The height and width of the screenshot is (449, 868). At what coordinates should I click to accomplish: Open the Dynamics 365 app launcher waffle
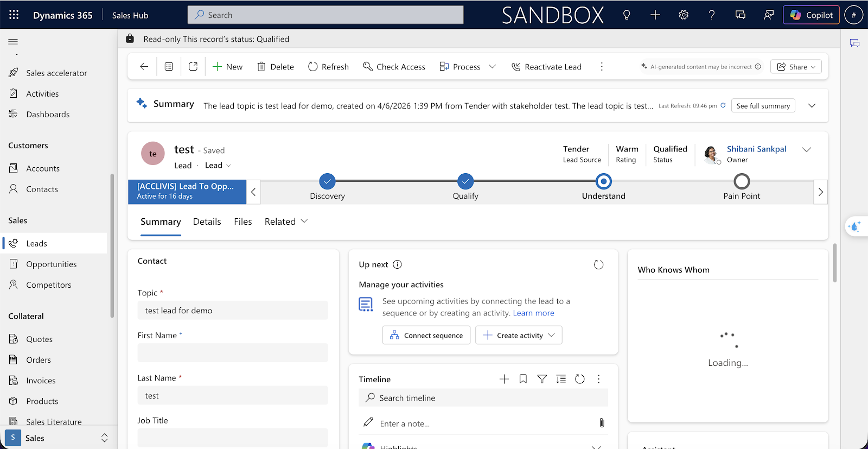tap(14, 15)
